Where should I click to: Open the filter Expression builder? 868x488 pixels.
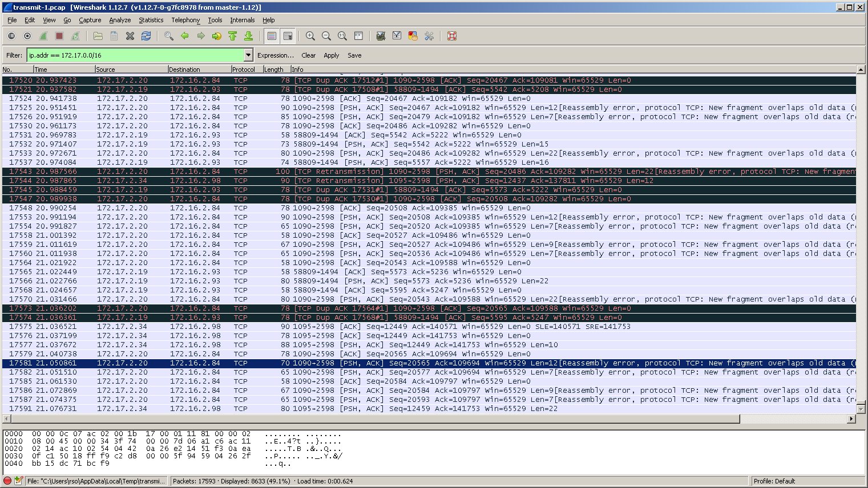[276, 55]
